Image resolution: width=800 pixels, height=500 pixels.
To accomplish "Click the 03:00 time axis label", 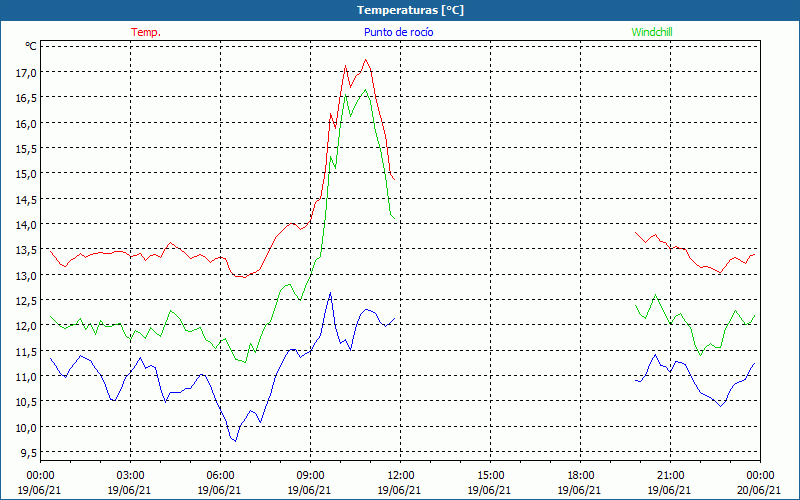I will pyautogui.click(x=130, y=476).
